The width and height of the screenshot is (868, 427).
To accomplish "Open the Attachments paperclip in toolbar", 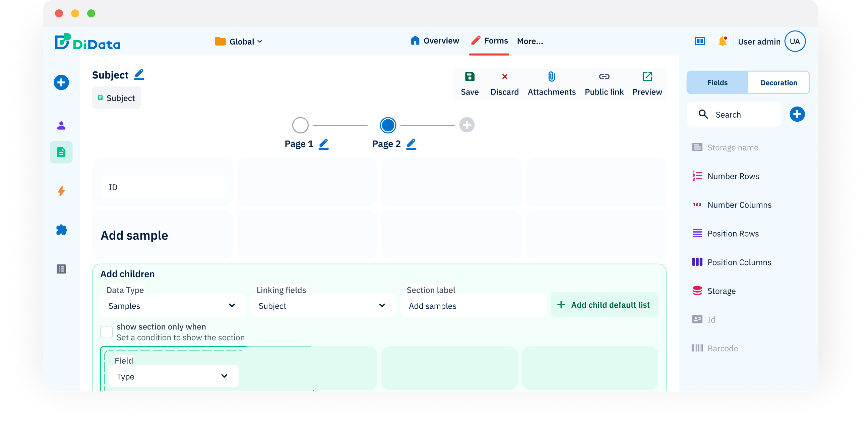I will 551,76.
